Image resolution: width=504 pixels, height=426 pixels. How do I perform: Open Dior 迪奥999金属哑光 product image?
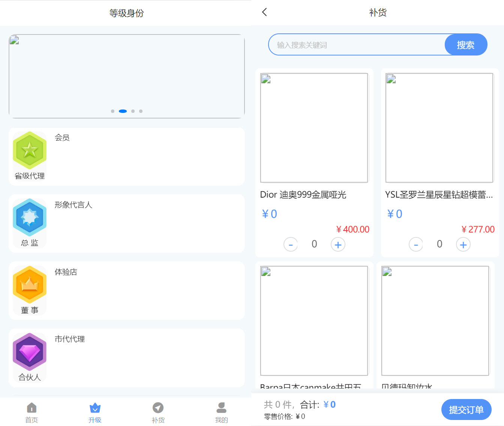click(314, 128)
